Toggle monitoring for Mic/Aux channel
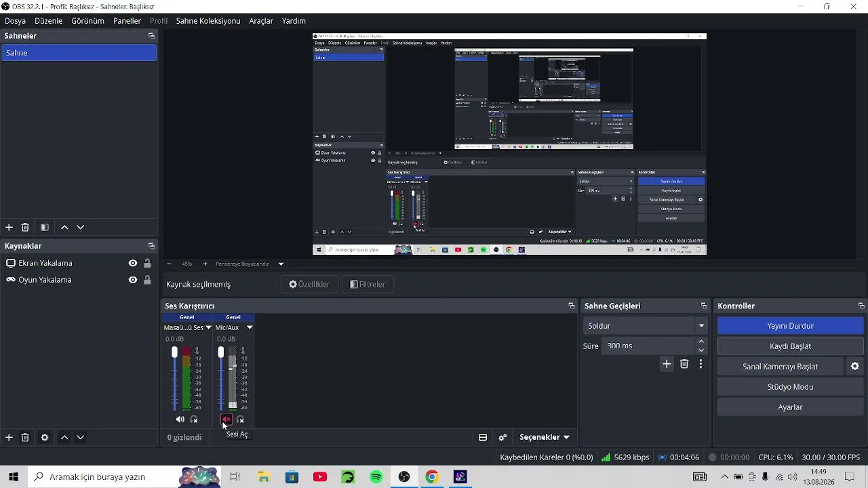 240,420
